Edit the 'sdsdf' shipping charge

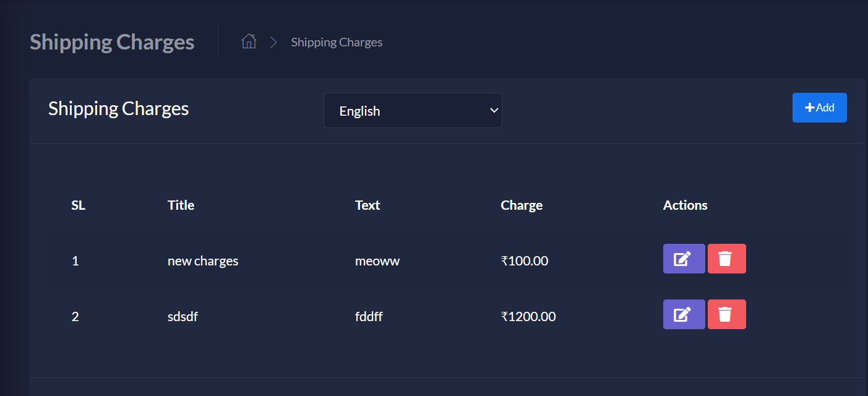click(x=684, y=314)
